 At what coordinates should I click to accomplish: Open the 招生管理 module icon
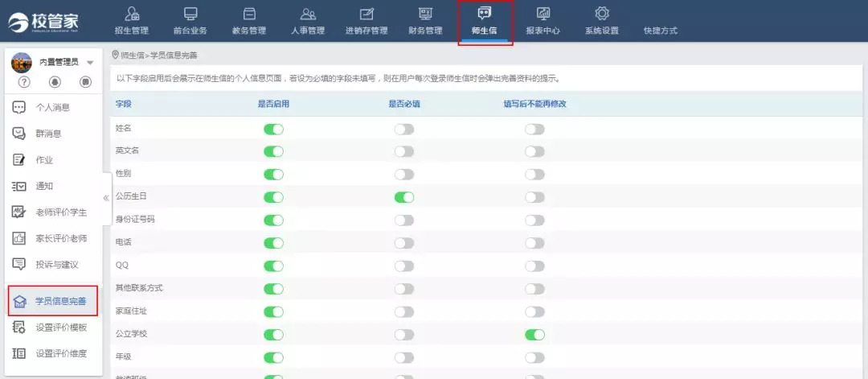pyautogui.click(x=132, y=14)
